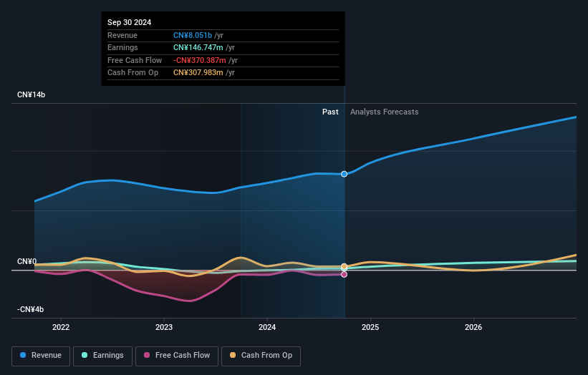Click the 'Analysts Forecasts' label

[385, 112]
